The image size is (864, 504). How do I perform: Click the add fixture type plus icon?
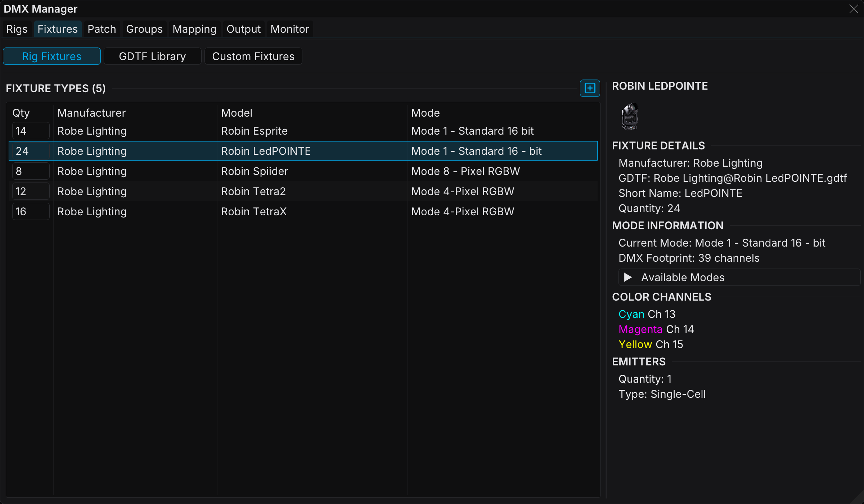click(590, 88)
